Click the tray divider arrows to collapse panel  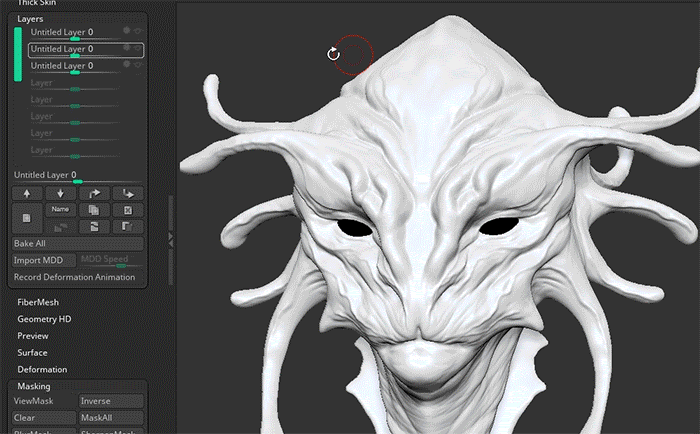point(171,239)
